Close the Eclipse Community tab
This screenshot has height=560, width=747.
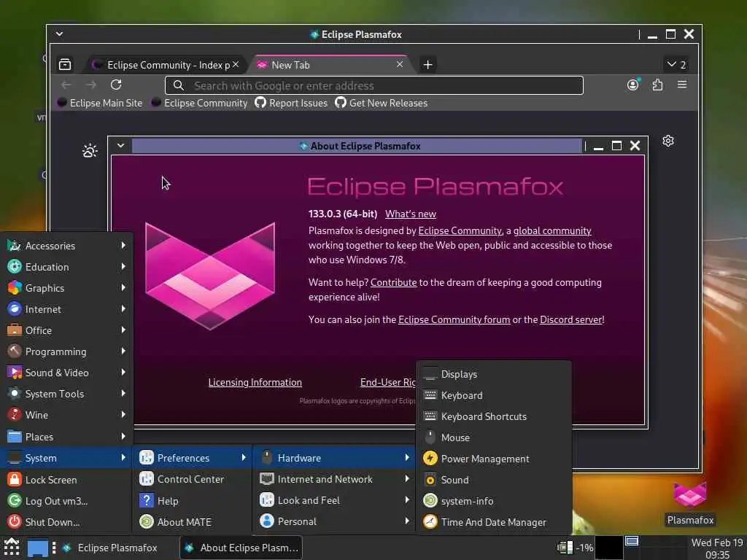(236, 64)
